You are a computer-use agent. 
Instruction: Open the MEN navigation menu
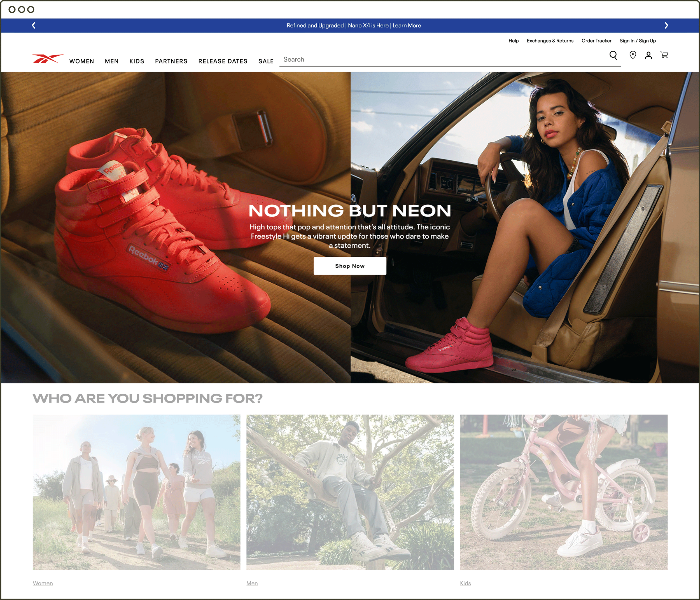(x=112, y=61)
